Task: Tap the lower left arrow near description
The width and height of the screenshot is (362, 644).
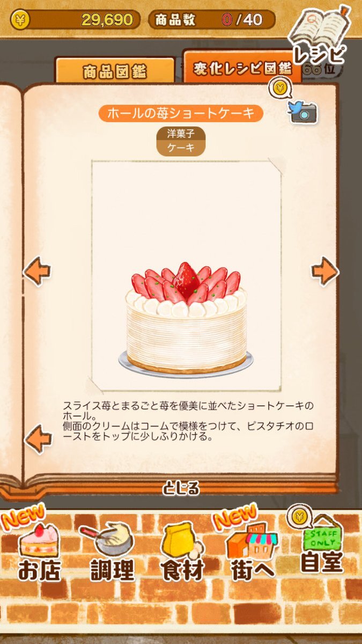Action: 38,438
